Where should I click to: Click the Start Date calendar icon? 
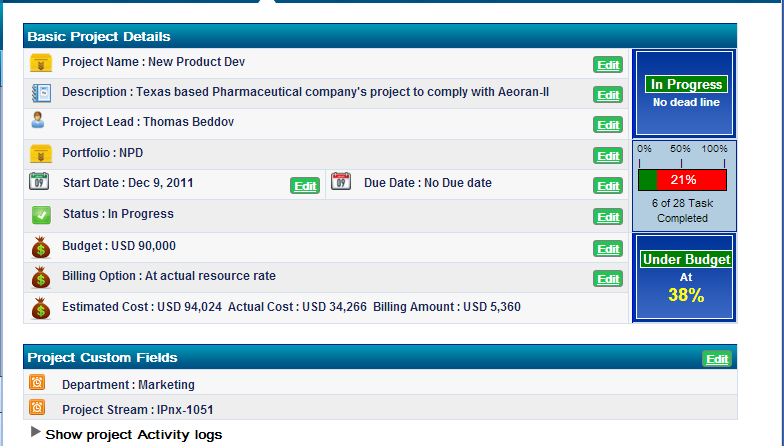coord(39,182)
